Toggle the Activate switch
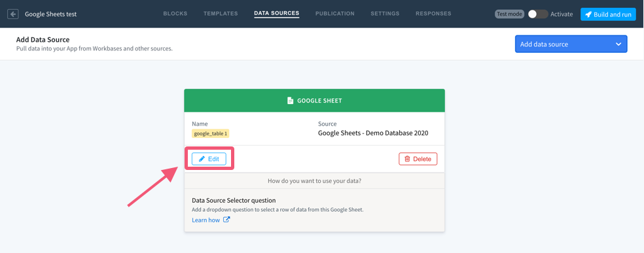Screen dimensions: 644x253 tap(538, 14)
